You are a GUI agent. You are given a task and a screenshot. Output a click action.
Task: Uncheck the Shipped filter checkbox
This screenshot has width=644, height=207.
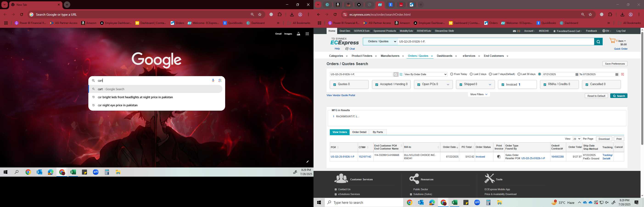[x=460, y=85]
